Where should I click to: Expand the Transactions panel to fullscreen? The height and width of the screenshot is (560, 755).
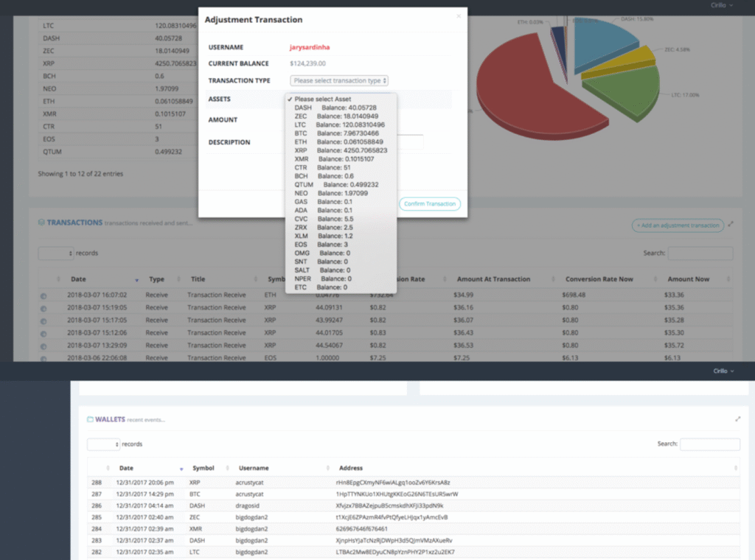coord(731,224)
